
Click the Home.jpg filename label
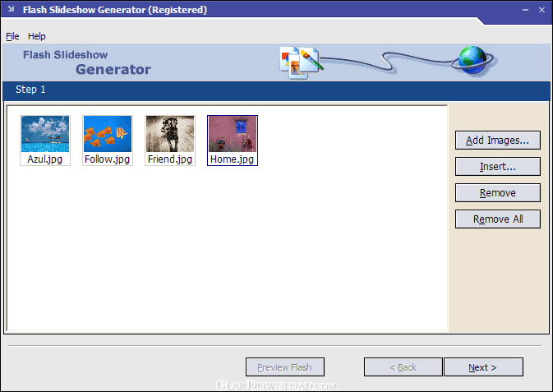point(233,159)
